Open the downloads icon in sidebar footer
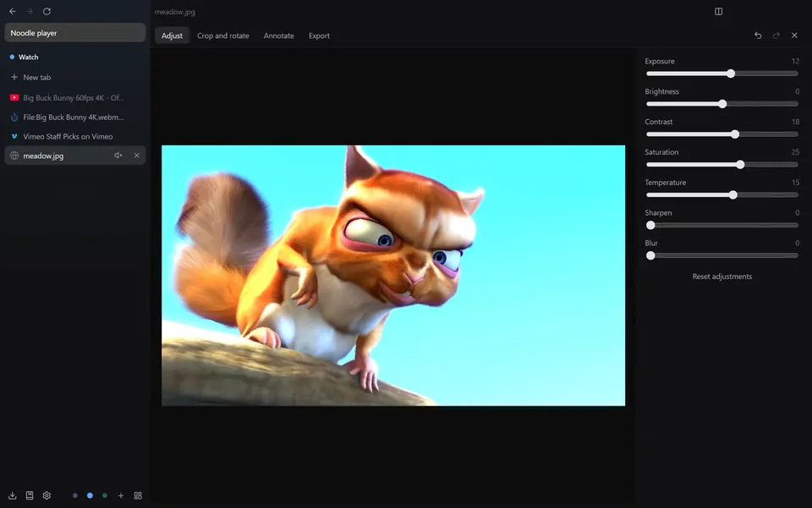 pyautogui.click(x=13, y=495)
